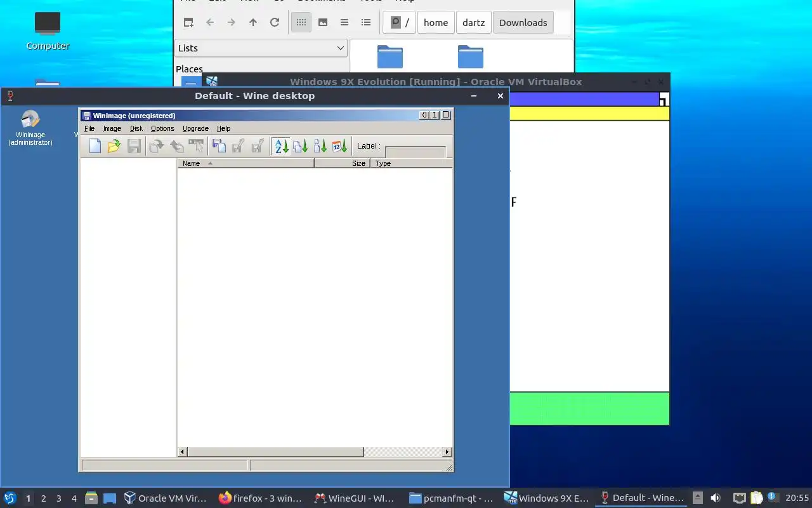Open the Lubuntu start menu
This screenshot has height=508, width=812.
[x=10, y=498]
